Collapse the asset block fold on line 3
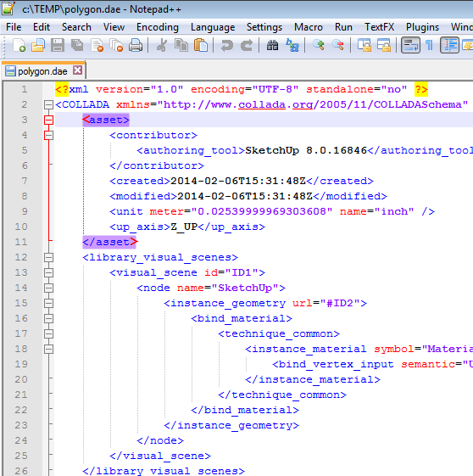 pyautogui.click(x=48, y=120)
